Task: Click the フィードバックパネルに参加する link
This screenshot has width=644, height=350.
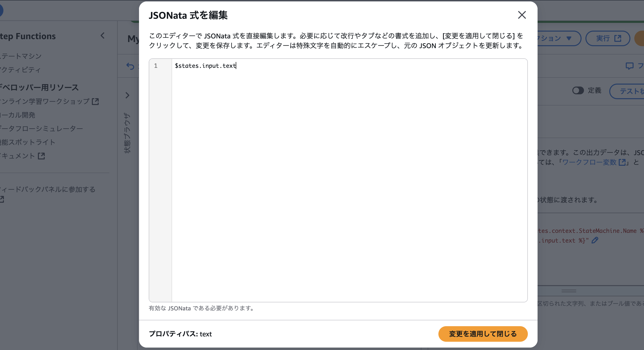Action: click(47, 190)
